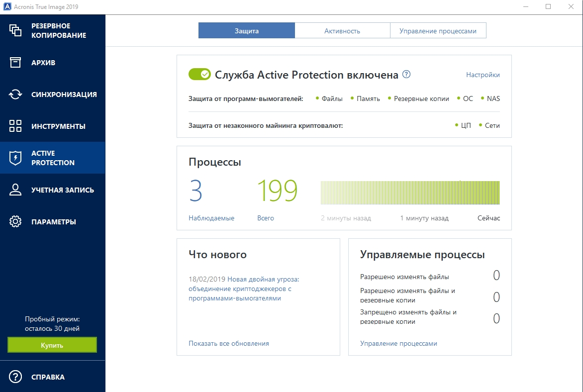Click the 1 минуту назад label

coord(424,218)
